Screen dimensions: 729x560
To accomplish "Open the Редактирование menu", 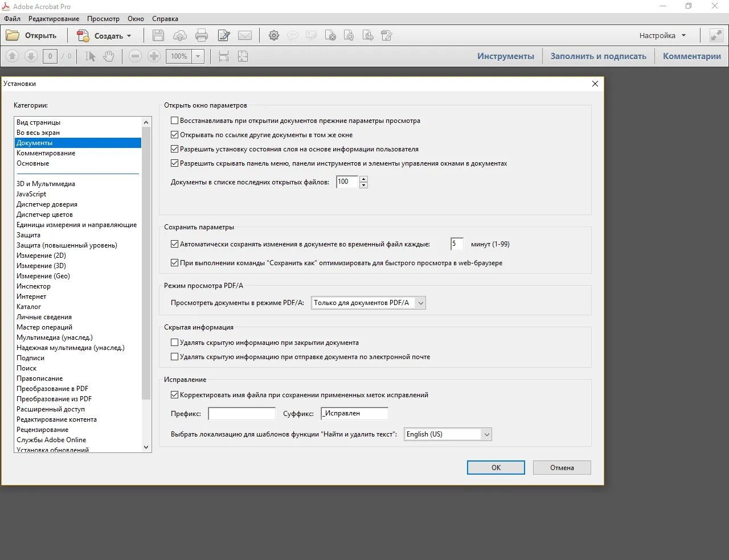I will tap(54, 19).
